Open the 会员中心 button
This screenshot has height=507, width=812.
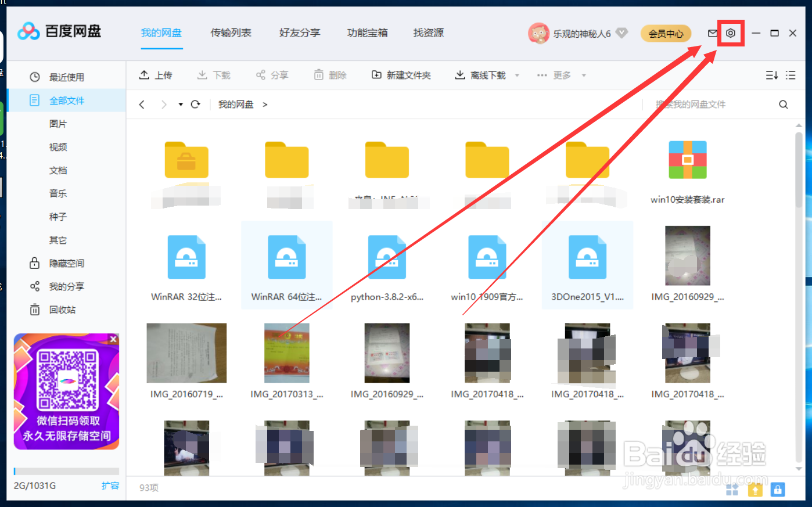click(x=666, y=34)
